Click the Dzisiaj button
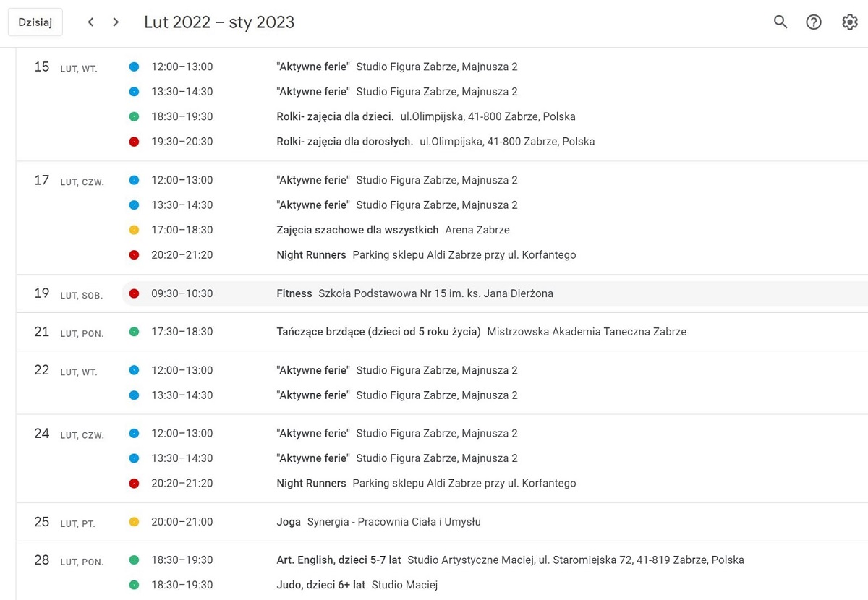This screenshot has width=868, height=600. point(35,22)
